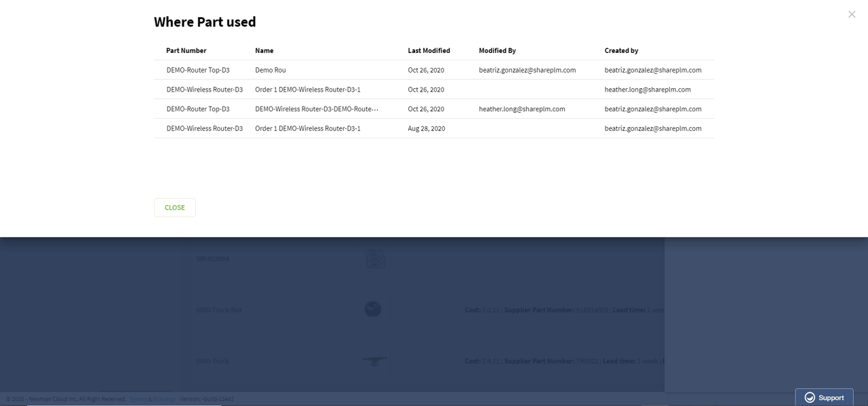868x406 pixels.
Task: Sort the table by the Name header
Action: coord(264,50)
